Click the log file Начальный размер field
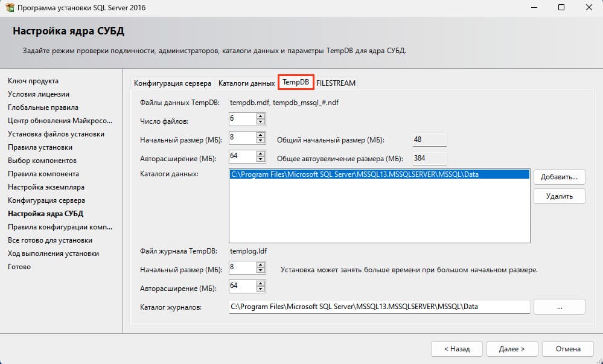603x364 pixels. pyautogui.click(x=243, y=267)
